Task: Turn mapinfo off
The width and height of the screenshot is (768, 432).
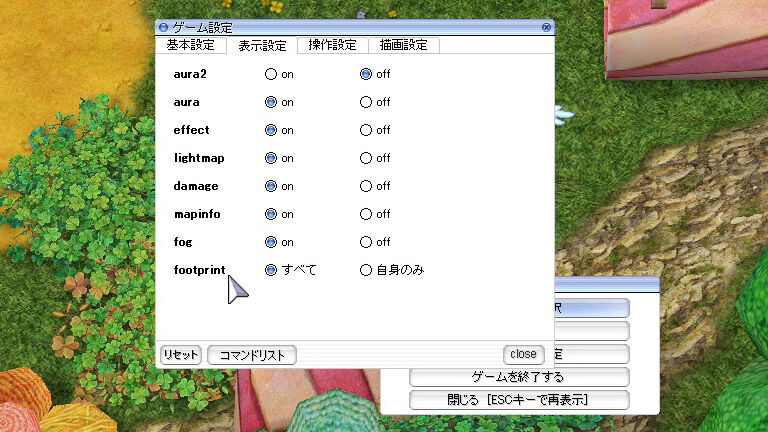Action: 366,214
